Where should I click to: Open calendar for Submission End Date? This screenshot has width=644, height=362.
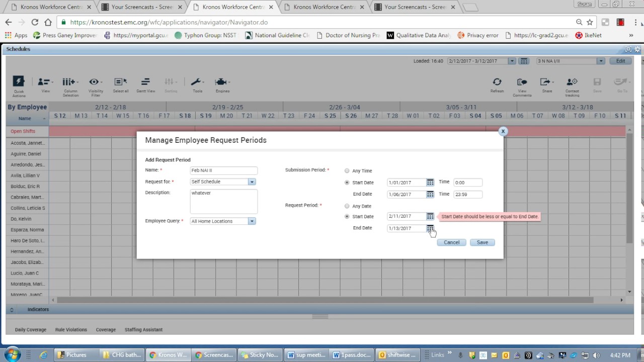430,194
